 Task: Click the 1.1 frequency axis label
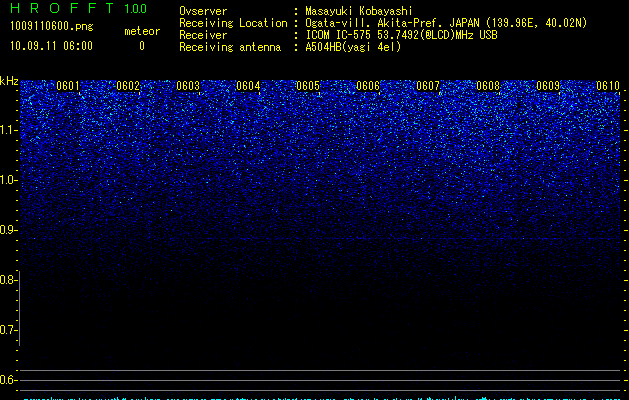pyautogui.click(x=9, y=130)
